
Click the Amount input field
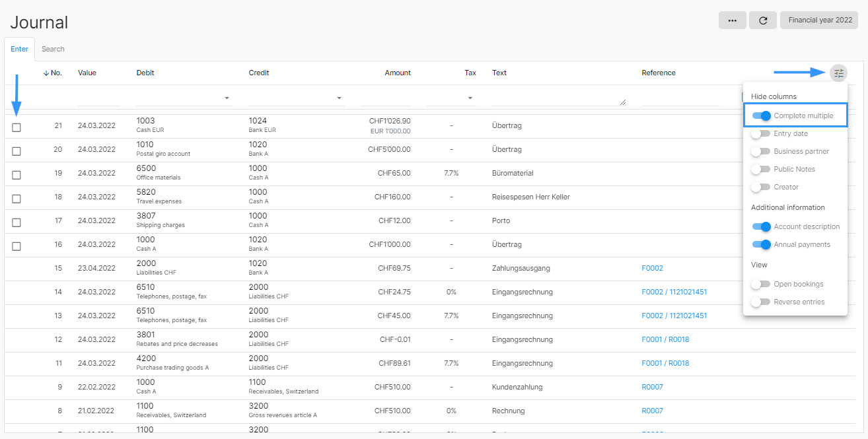coord(386,98)
